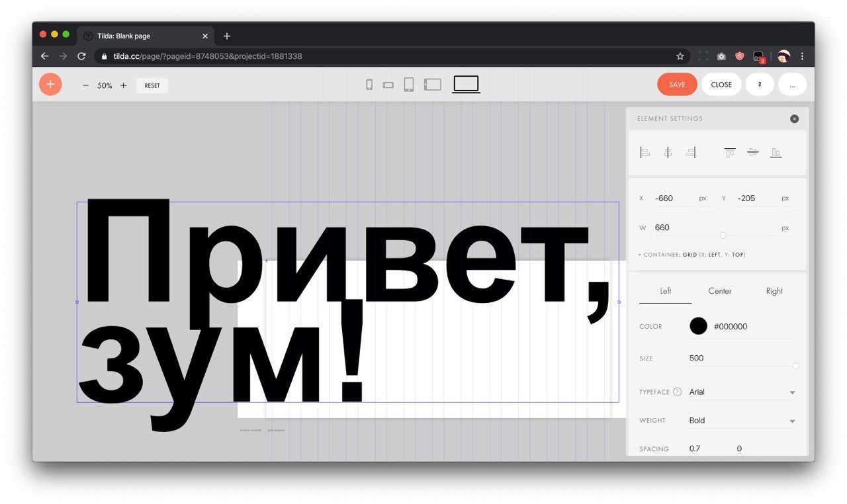Align element to vertical middle

752,153
